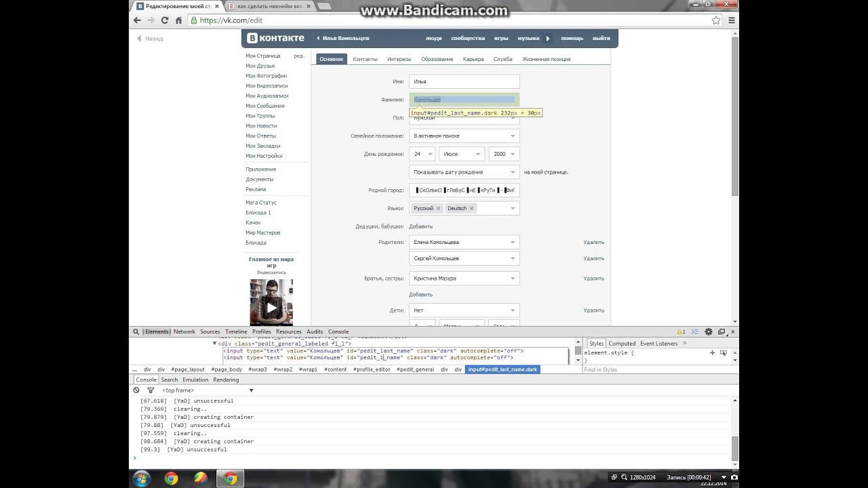868x488 pixels.
Task: Click Удалить next to Елена Комольцева
Action: pos(593,242)
